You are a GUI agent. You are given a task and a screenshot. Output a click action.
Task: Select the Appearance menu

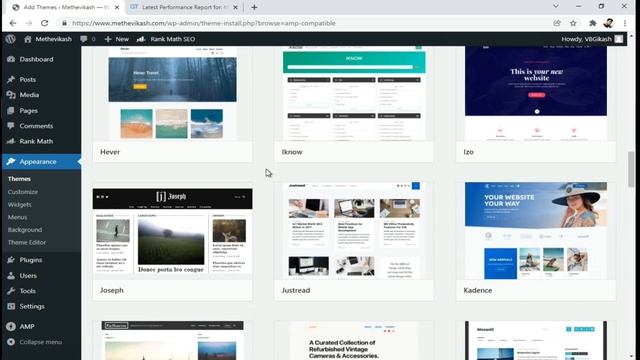[x=41, y=162]
